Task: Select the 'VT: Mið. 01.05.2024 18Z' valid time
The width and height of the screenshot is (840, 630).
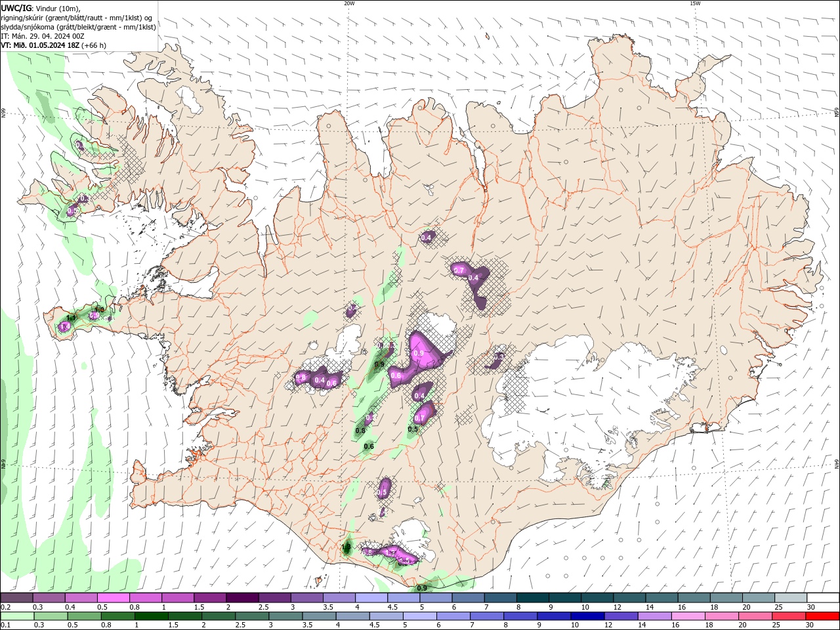Action: point(41,45)
